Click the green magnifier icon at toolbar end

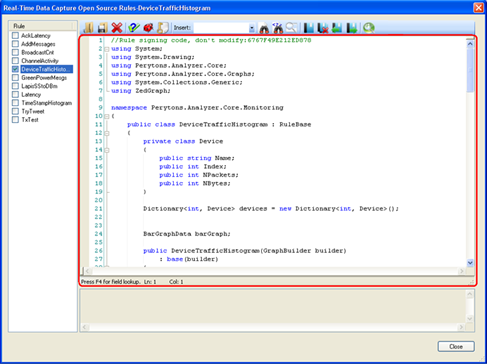[369, 28]
